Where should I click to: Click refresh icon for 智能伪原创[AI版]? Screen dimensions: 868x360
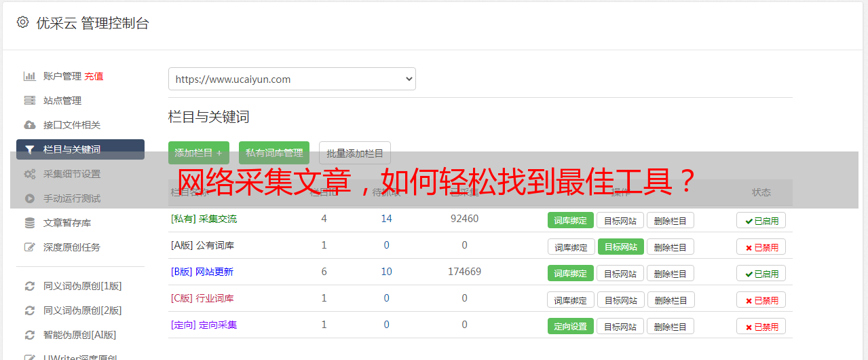point(29,335)
